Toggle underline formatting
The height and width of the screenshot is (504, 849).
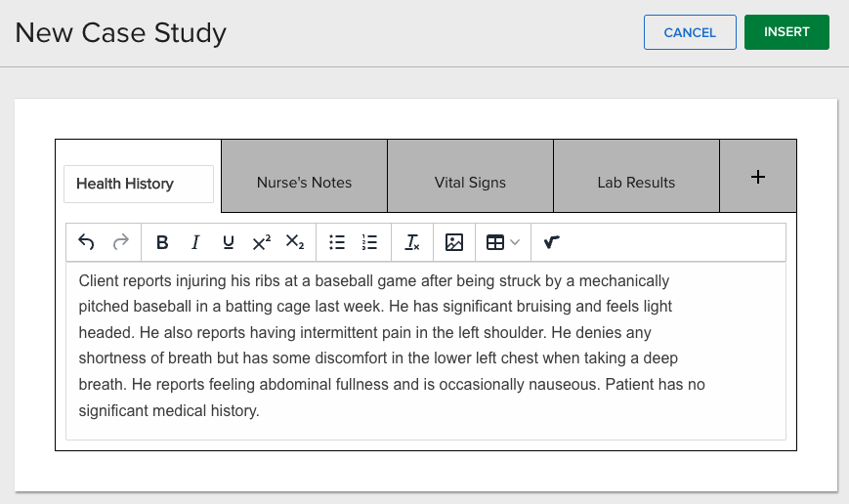[x=229, y=242]
